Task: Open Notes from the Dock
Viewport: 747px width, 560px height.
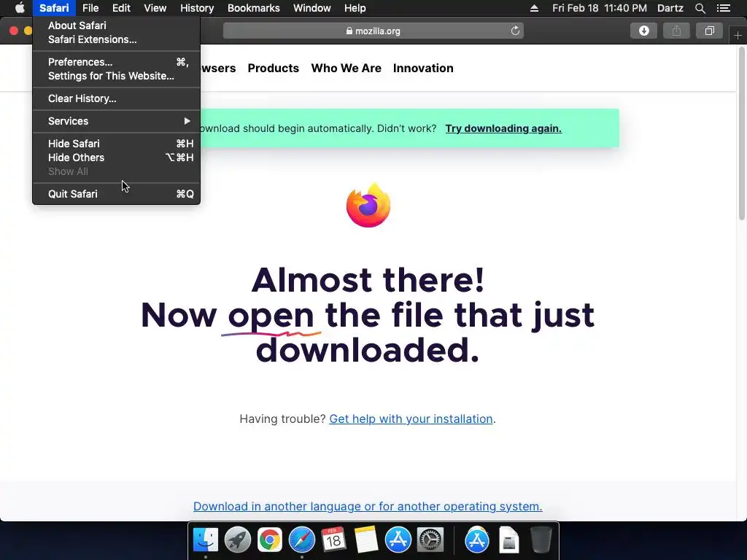Action: 366,540
